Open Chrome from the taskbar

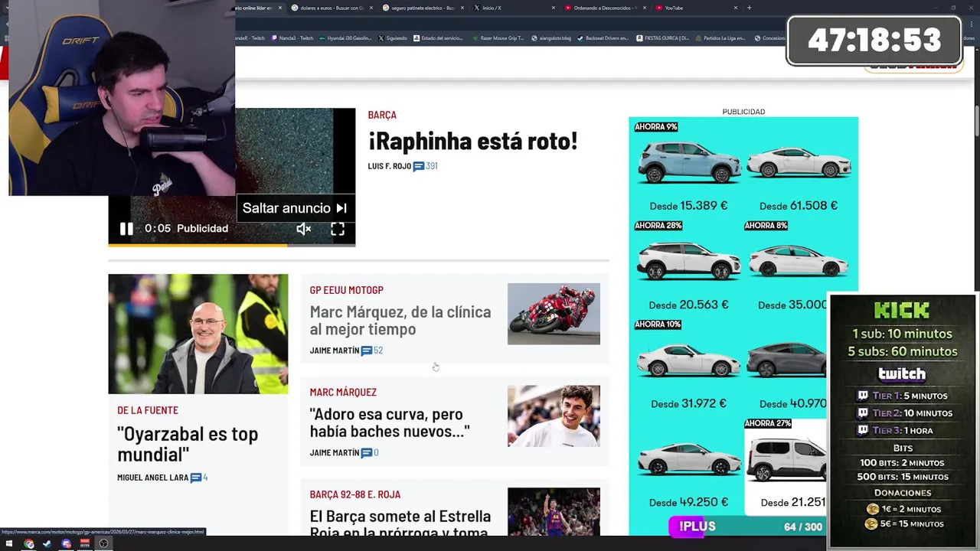click(29, 544)
